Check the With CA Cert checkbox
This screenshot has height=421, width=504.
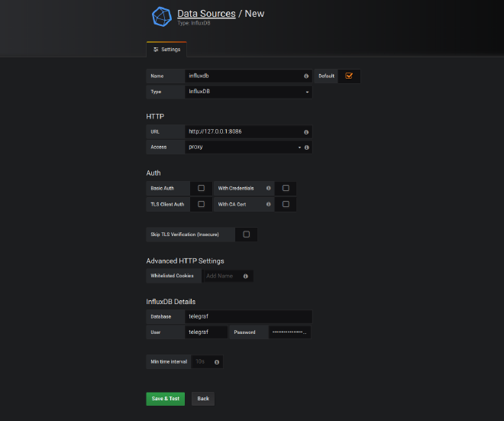[286, 204]
